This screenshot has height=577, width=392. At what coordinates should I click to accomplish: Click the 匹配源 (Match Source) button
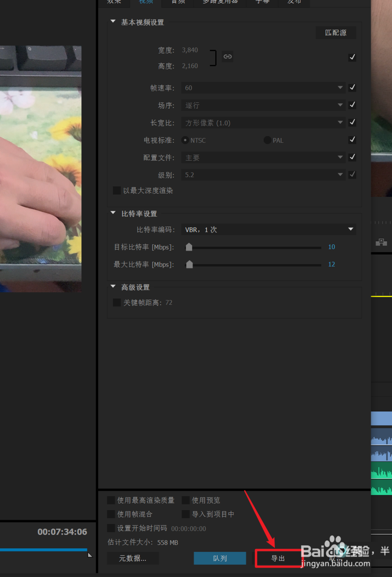pyautogui.click(x=336, y=33)
